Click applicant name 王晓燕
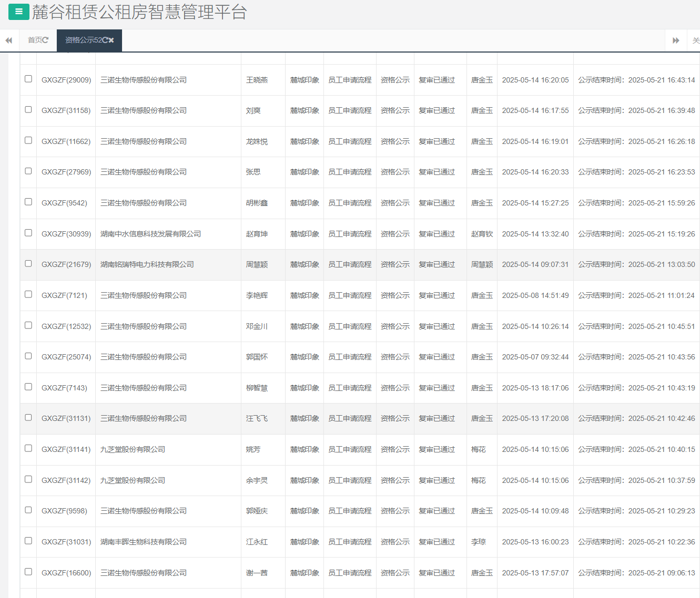700x598 pixels. 257,80
